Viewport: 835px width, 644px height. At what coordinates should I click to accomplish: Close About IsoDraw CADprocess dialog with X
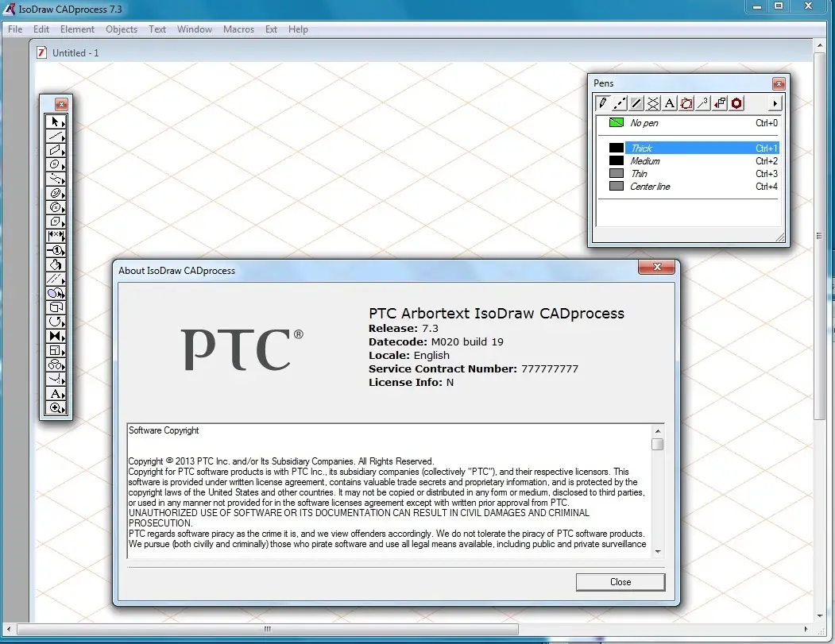tap(656, 267)
